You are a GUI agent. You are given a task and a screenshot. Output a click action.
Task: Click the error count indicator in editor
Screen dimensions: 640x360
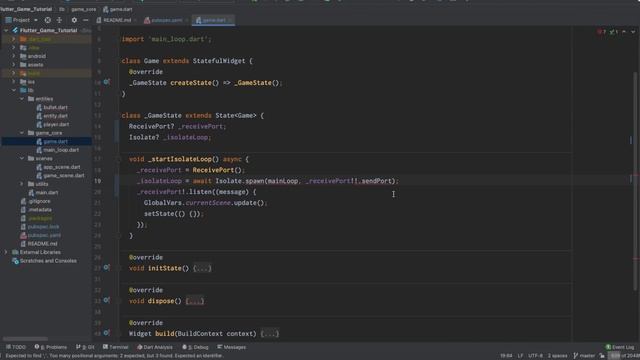(x=601, y=32)
